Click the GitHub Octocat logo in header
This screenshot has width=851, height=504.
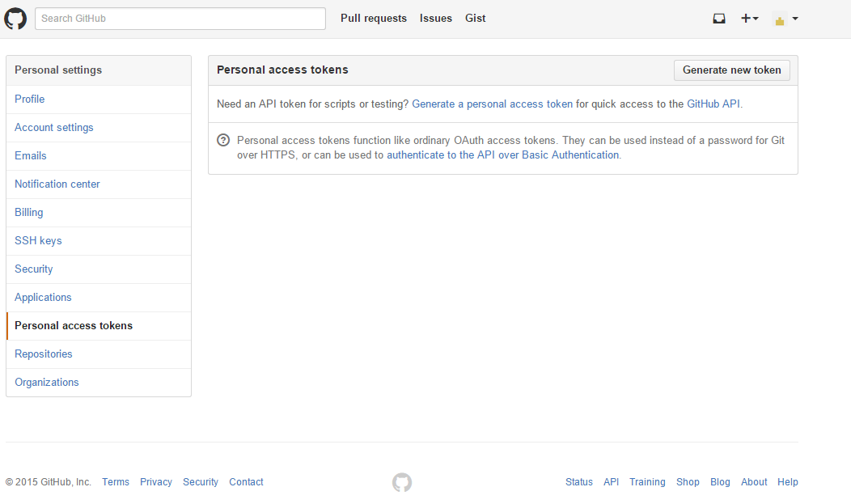coord(15,19)
